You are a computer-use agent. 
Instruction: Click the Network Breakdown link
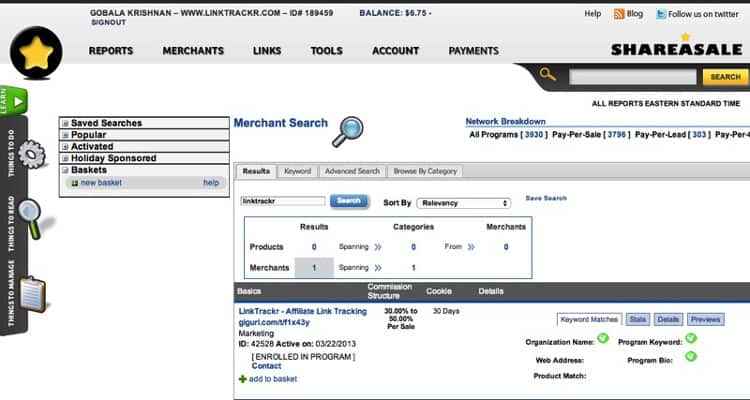tap(506, 122)
